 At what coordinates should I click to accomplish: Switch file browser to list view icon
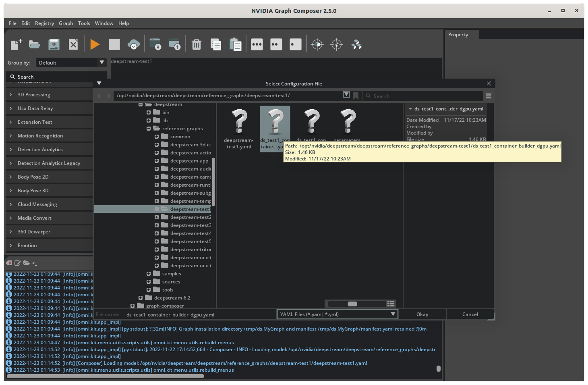(x=391, y=304)
